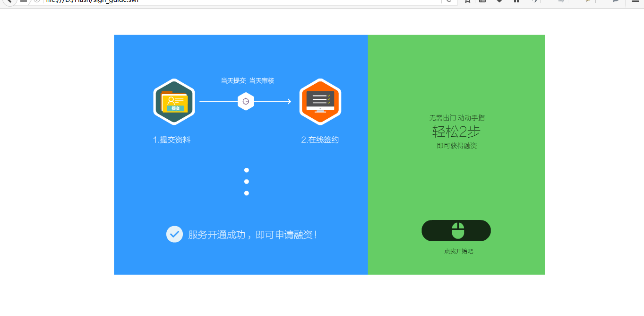Click the 轻松2步 heading
Screen dimensions: 644x316
point(456,132)
